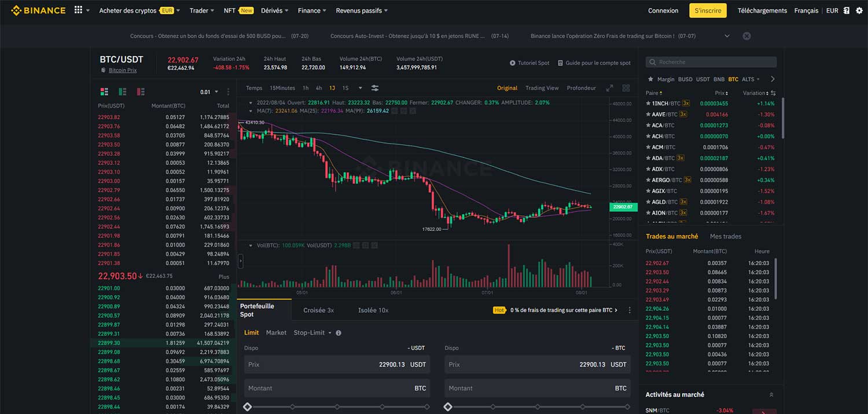This screenshot has width=868, height=414.
Task: Sort pairs list by Variation column
Action: [755, 93]
